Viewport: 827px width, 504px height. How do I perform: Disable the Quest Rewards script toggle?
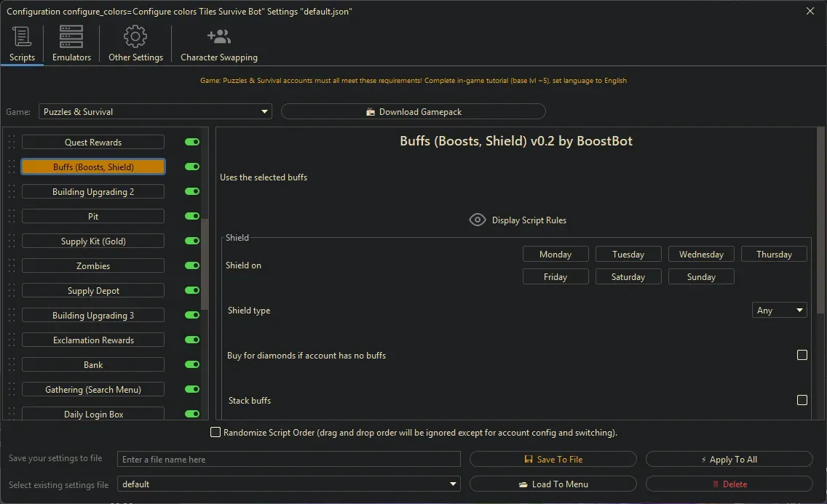pyautogui.click(x=192, y=143)
